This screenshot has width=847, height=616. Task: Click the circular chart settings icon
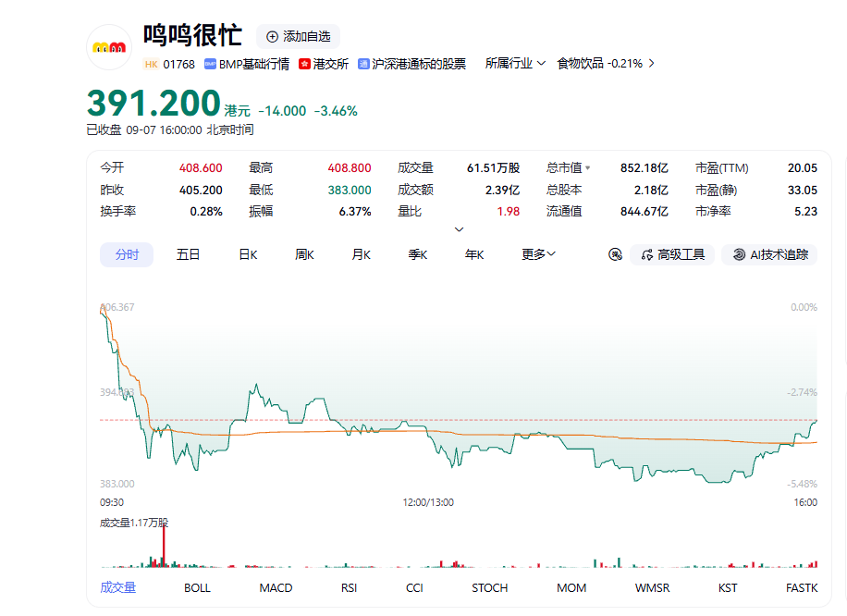tap(615, 254)
